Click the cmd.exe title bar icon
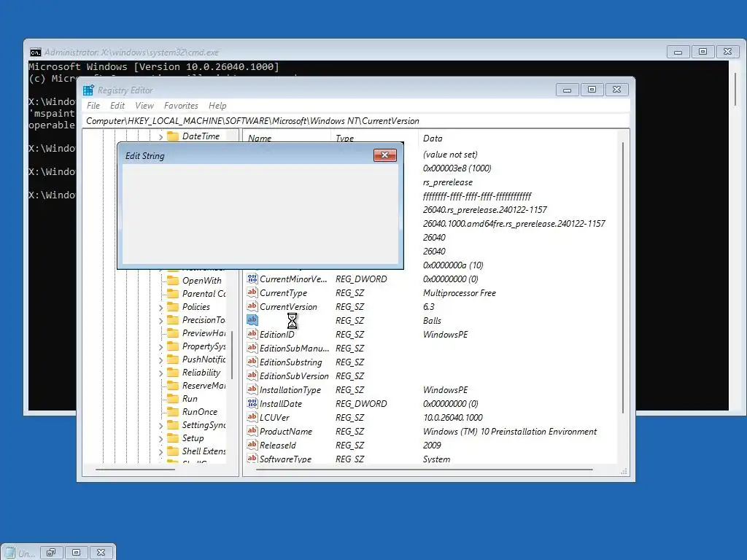The width and height of the screenshot is (747, 560). [x=35, y=52]
